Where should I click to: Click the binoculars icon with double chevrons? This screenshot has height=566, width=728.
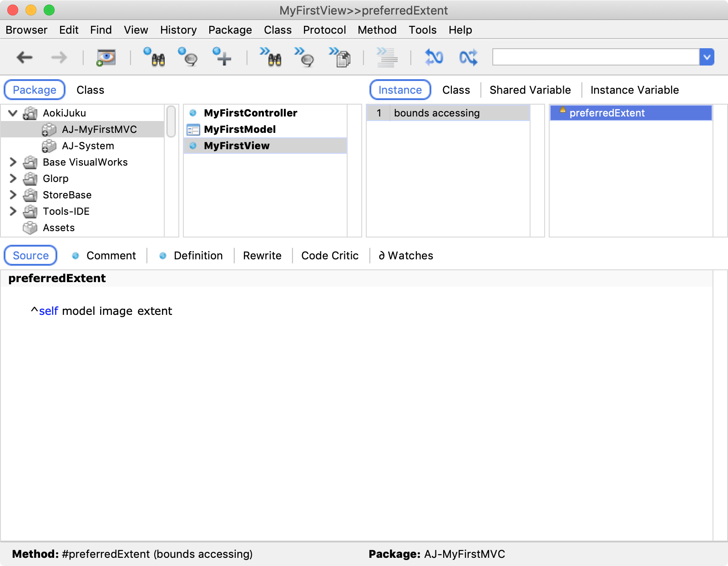[271, 57]
